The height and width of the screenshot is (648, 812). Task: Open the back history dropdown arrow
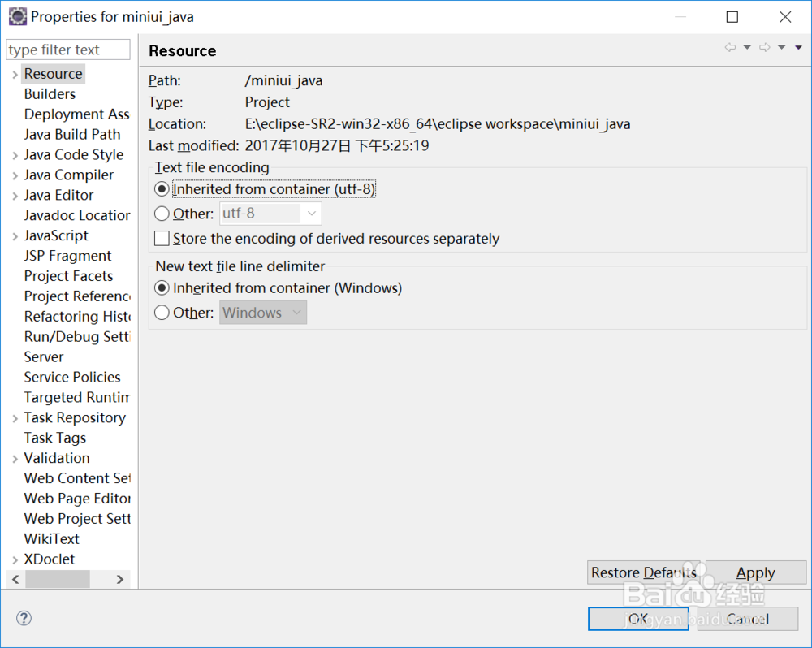(x=747, y=47)
